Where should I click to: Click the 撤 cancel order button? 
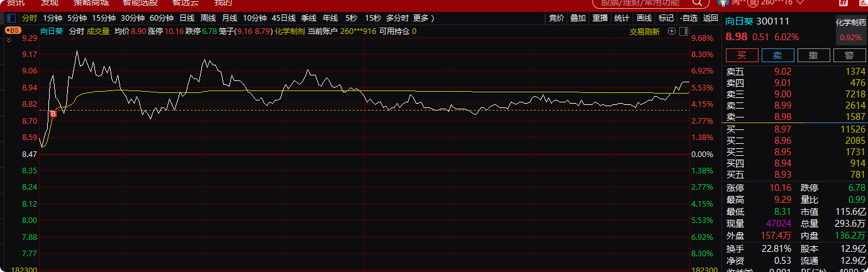(x=813, y=55)
